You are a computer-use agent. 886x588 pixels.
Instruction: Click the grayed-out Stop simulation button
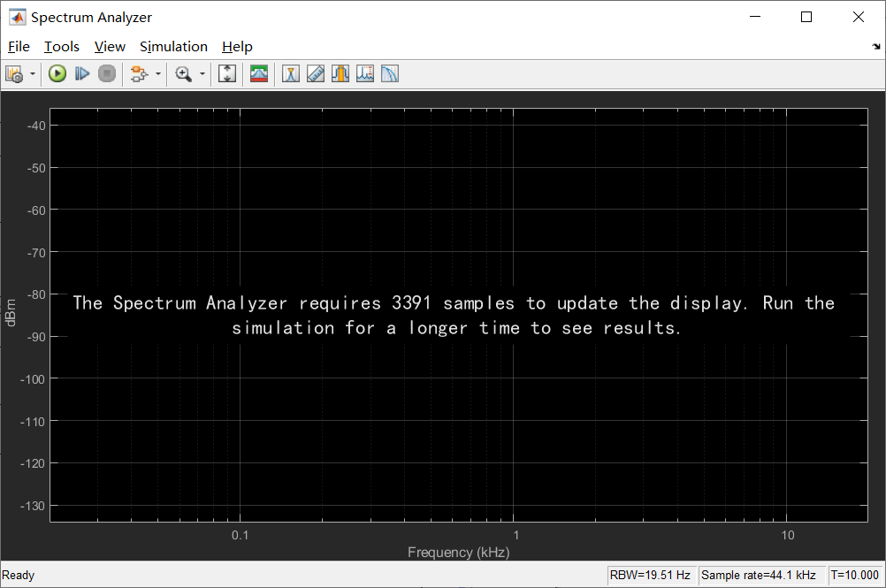[x=107, y=73]
